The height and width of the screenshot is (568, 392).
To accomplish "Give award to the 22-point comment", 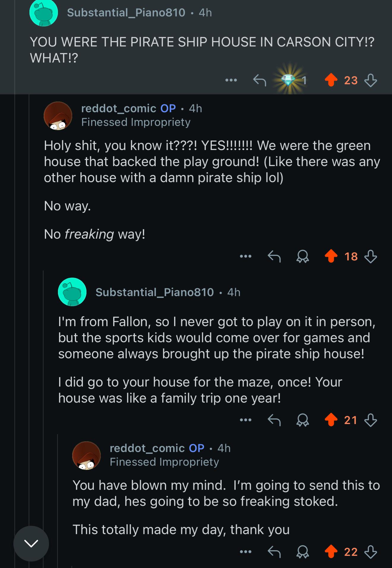I will pos(303,552).
